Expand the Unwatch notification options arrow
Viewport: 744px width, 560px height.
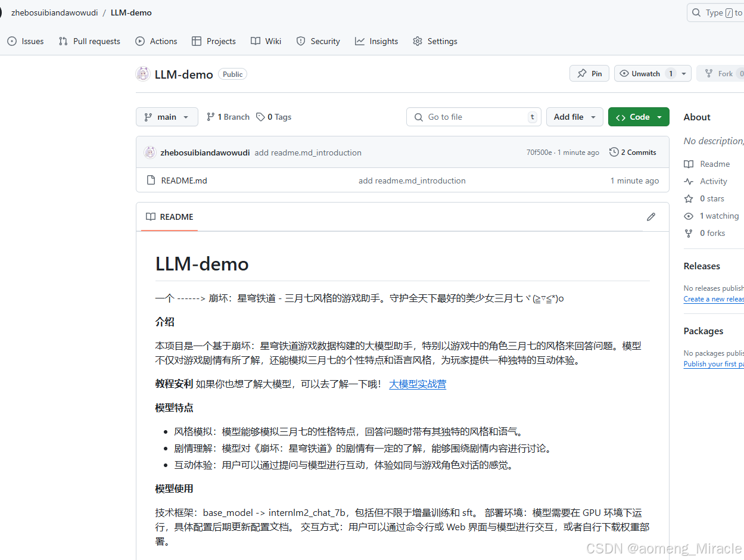[x=684, y=73]
